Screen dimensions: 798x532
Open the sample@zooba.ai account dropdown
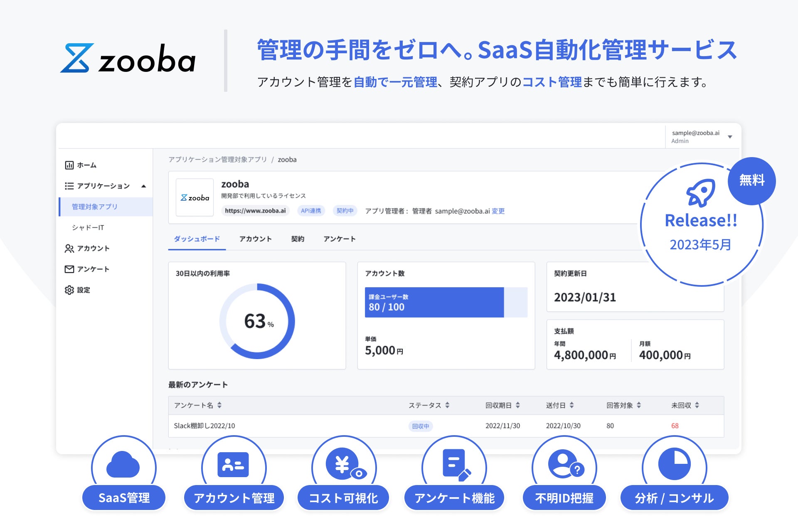[x=730, y=137]
